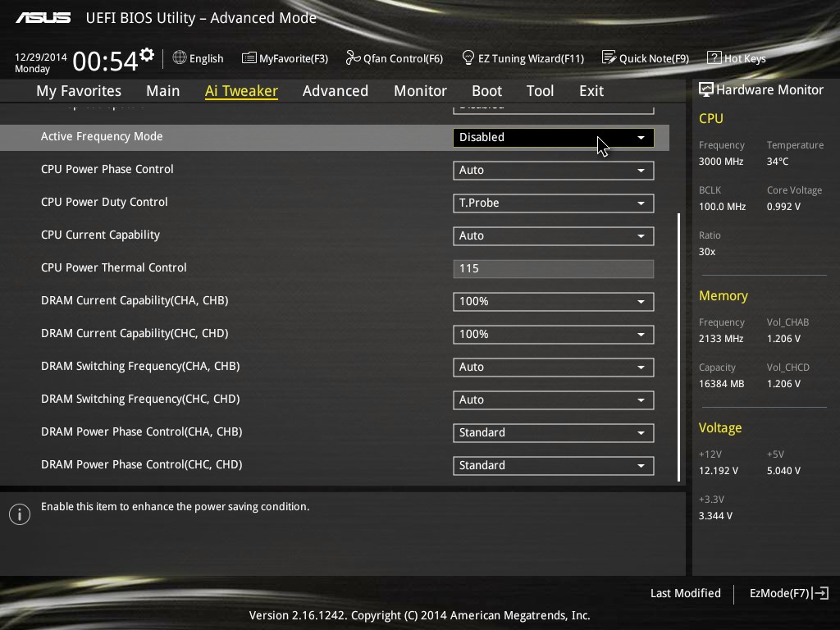840x630 pixels.
Task: Open the Main tab
Action: point(163,91)
